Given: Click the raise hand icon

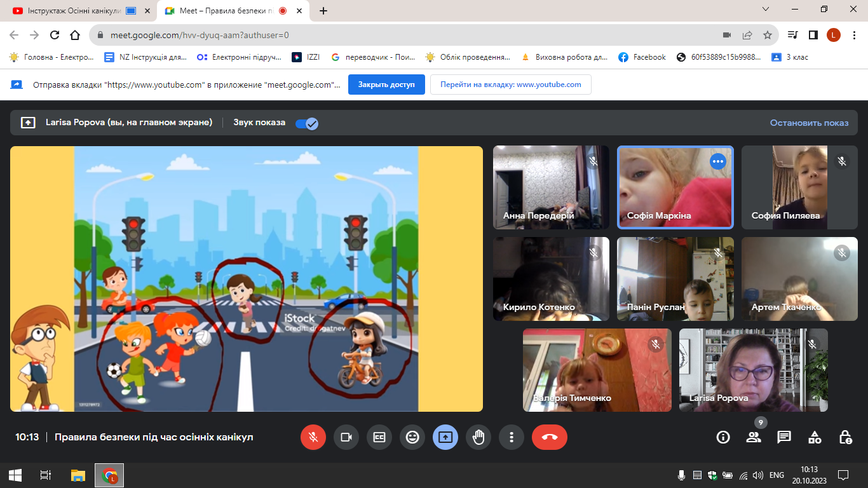Looking at the screenshot, I should pyautogui.click(x=478, y=437).
